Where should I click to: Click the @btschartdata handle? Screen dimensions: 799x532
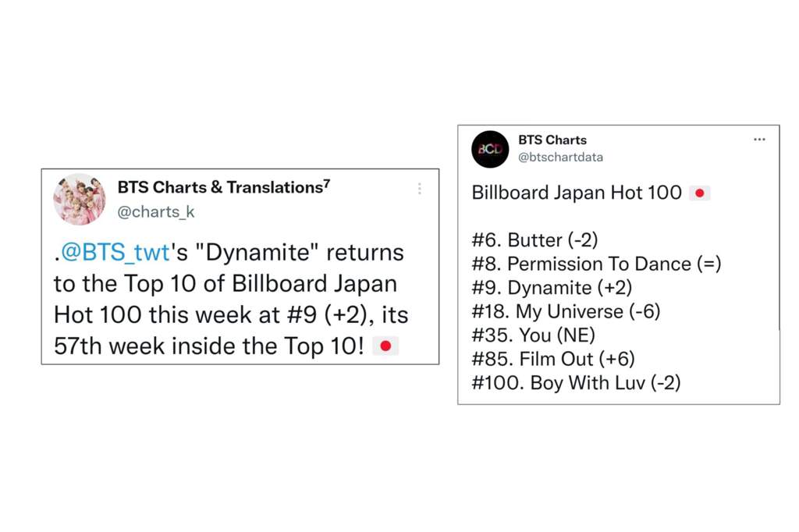560,157
